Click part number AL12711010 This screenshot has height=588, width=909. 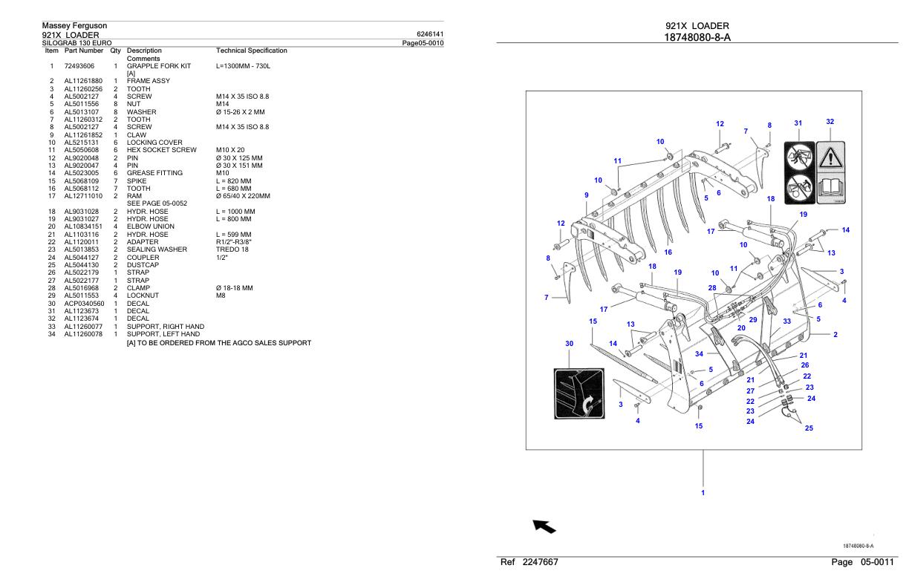tap(83, 196)
